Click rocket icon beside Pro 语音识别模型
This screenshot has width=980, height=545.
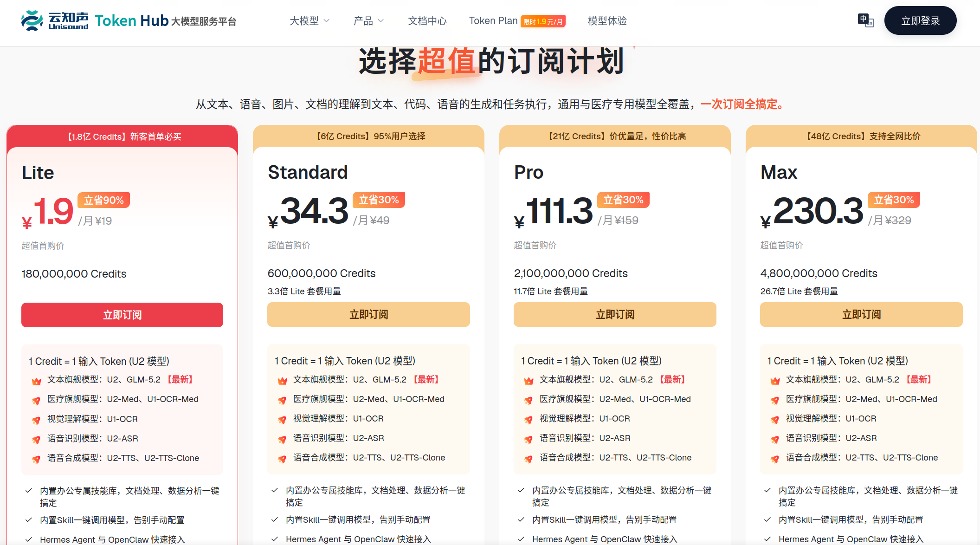pyautogui.click(x=529, y=439)
